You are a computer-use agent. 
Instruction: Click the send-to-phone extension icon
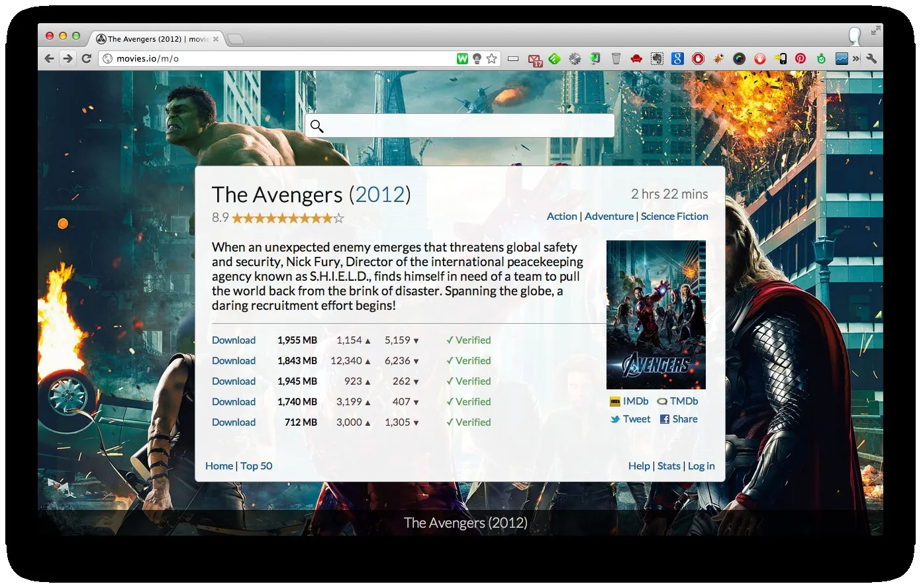(x=780, y=58)
